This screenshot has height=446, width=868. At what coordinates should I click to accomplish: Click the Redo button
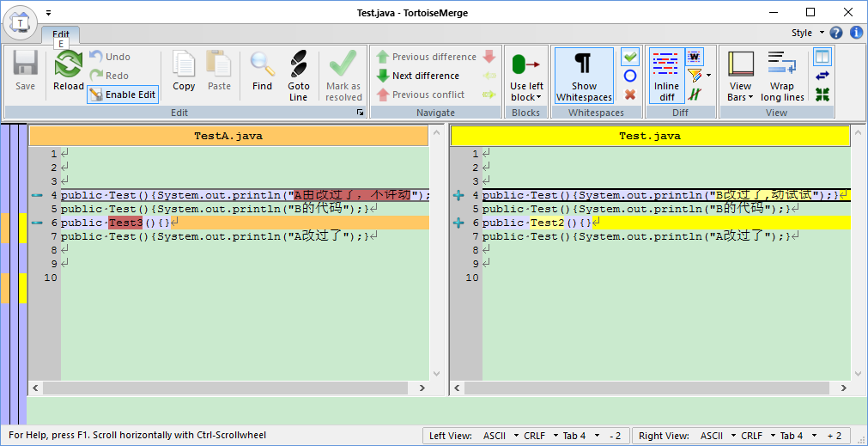[x=109, y=76]
